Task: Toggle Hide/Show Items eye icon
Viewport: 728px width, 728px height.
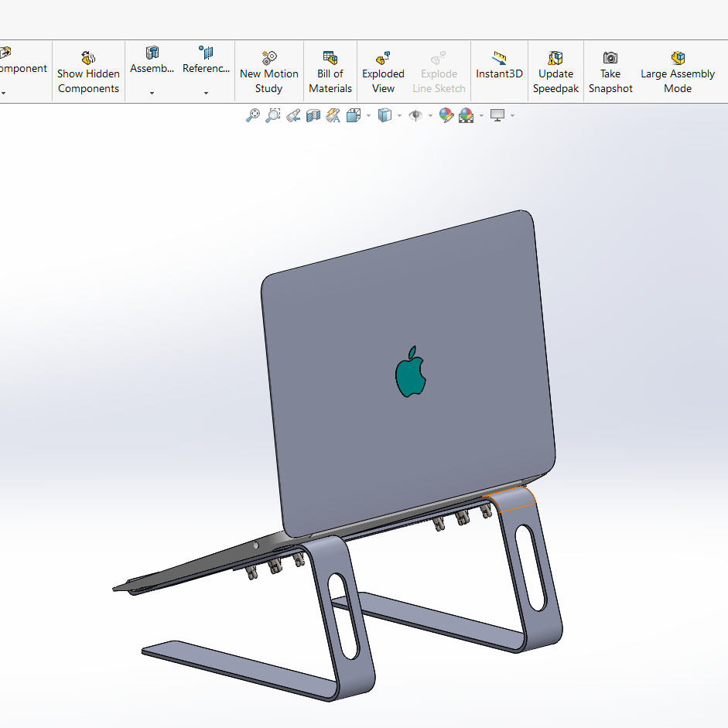Action: 415,115
